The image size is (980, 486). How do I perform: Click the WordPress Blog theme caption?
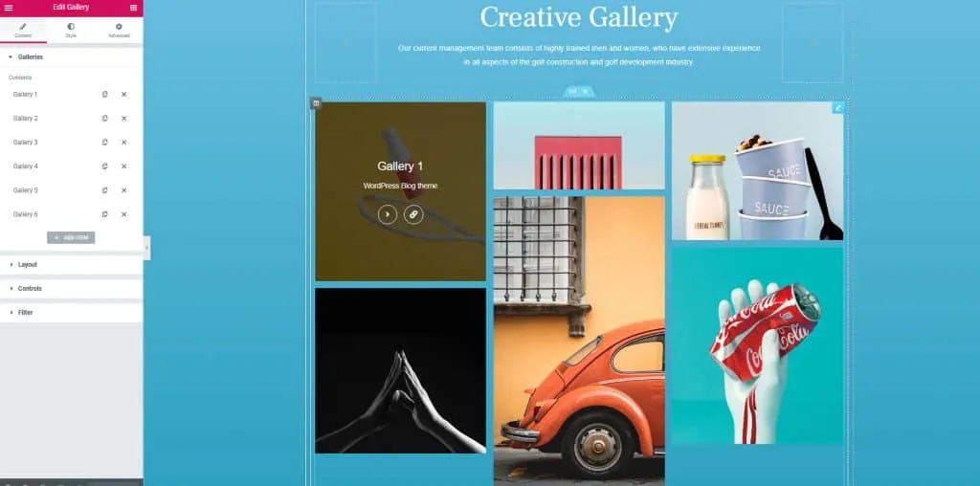click(400, 187)
